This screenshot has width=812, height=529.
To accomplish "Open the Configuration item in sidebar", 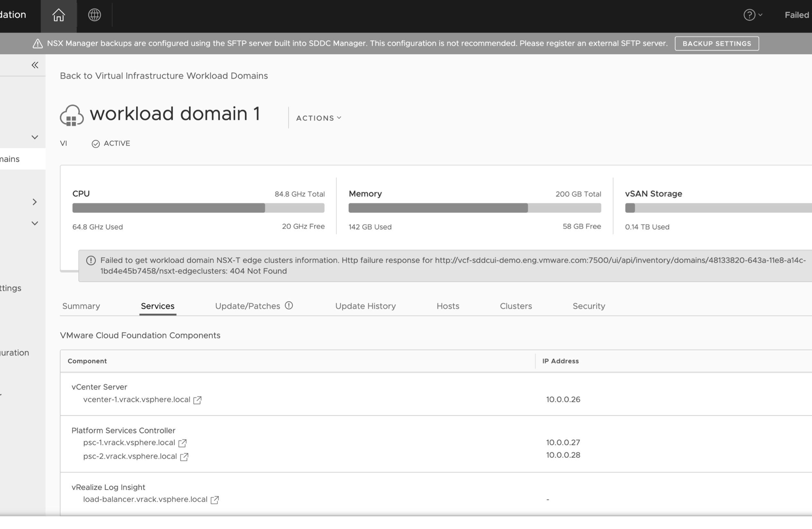I will click(14, 353).
